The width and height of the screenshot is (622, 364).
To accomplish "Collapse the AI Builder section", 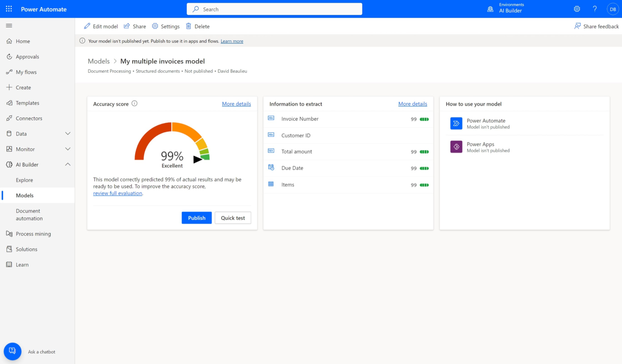I will click(x=67, y=164).
